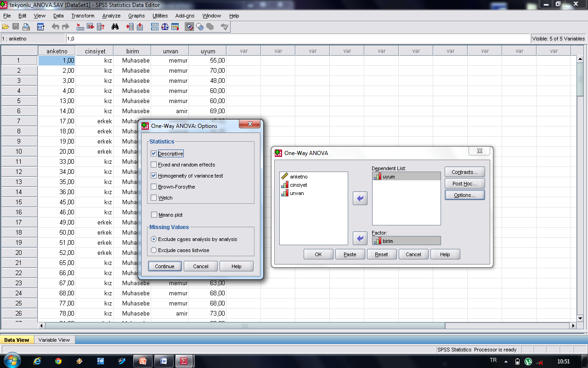Click Paste in One-Way ANOVA dialog
588x368 pixels.
(350, 254)
